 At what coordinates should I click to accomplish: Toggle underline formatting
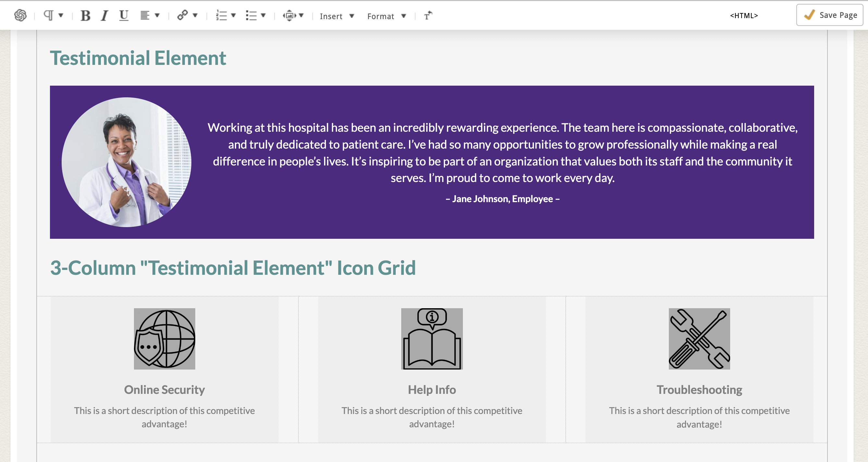point(124,16)
